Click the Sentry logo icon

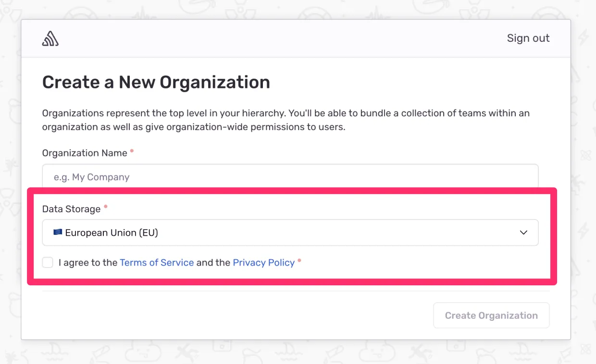coord(50,37)
